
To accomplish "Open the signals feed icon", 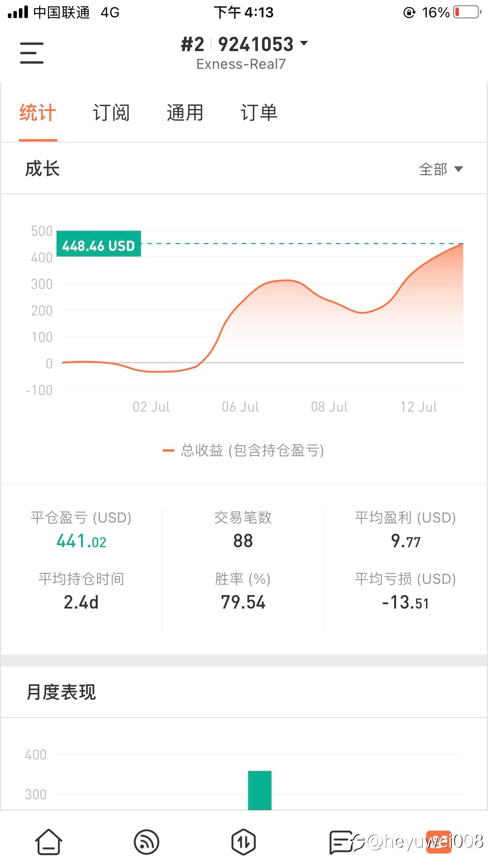I will click(146, 842).
